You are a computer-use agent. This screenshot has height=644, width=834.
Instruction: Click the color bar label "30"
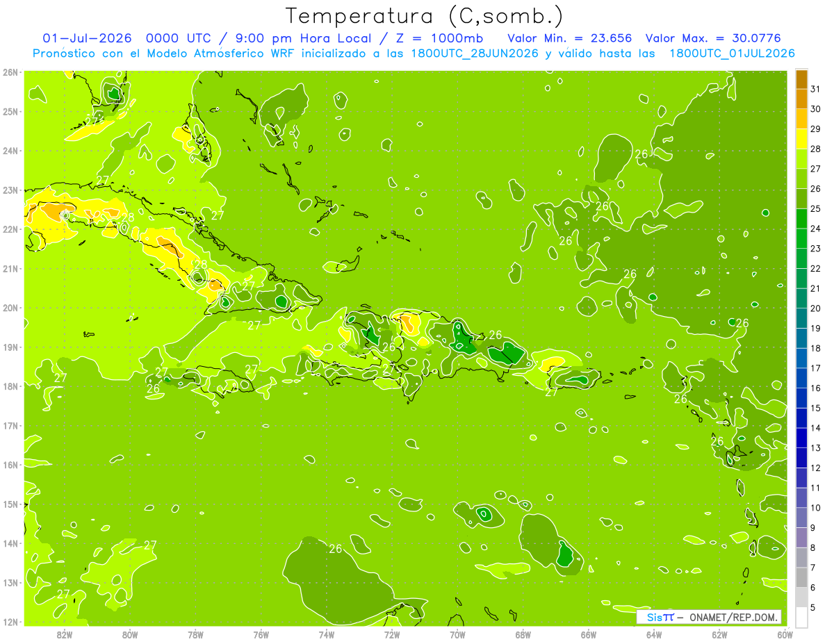click(x=815, y=109)
